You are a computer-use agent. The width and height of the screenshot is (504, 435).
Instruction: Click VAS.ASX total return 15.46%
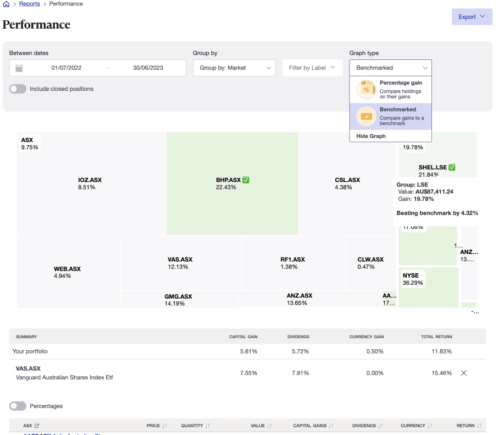coord(441,373)
